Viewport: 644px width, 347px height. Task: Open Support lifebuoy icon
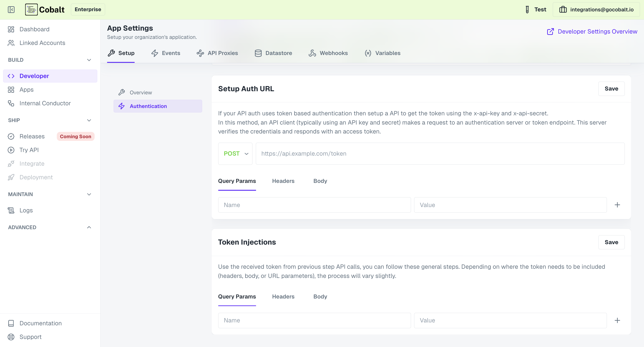point(11,337)
